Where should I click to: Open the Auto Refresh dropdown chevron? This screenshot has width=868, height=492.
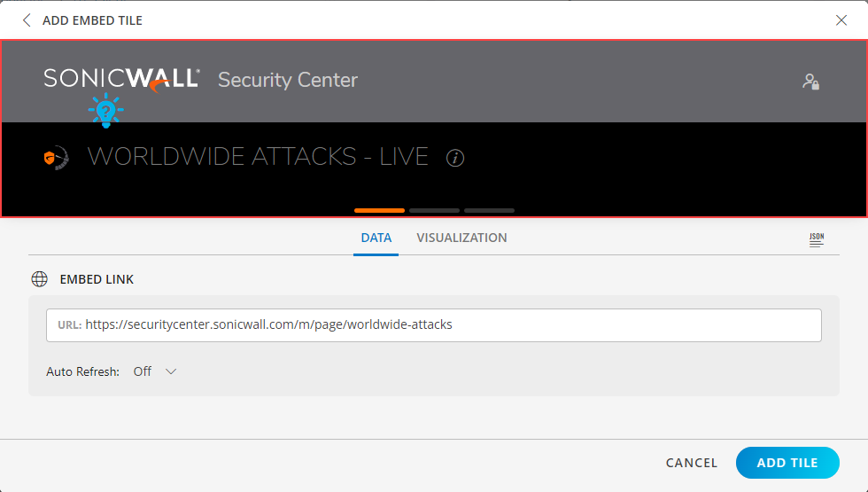[x=170, y=371]
